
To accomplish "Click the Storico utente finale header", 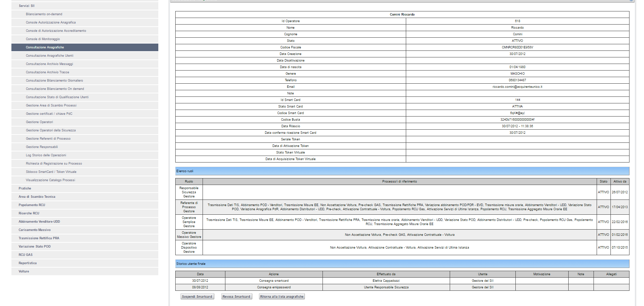I will point(402,264).
